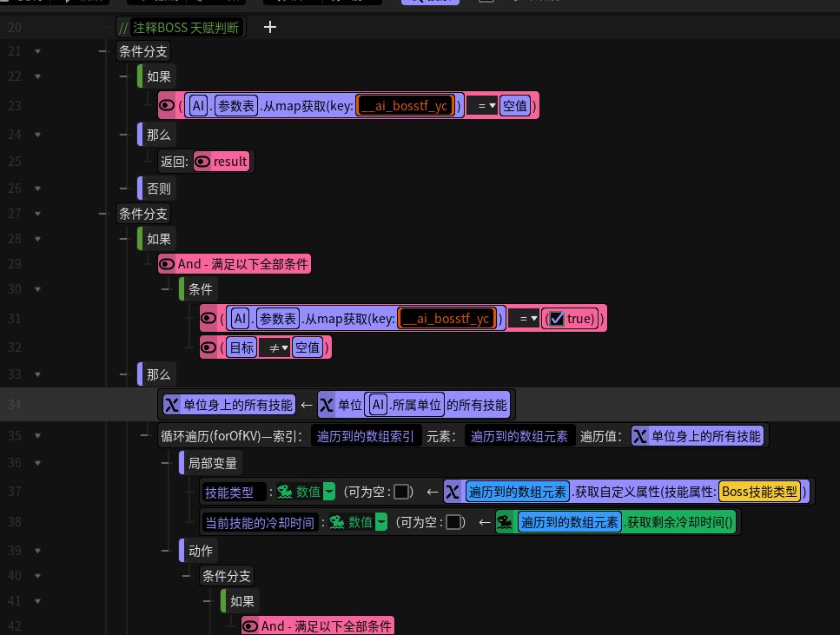Toggle eye icon on line 31 condition
840x635 pixels.
click(x=208, y=318)
